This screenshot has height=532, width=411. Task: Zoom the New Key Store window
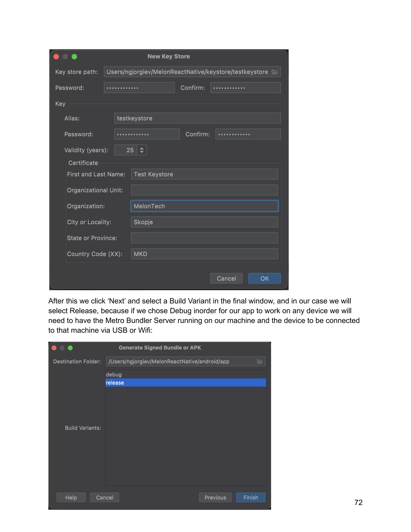(x=74, y=57)
